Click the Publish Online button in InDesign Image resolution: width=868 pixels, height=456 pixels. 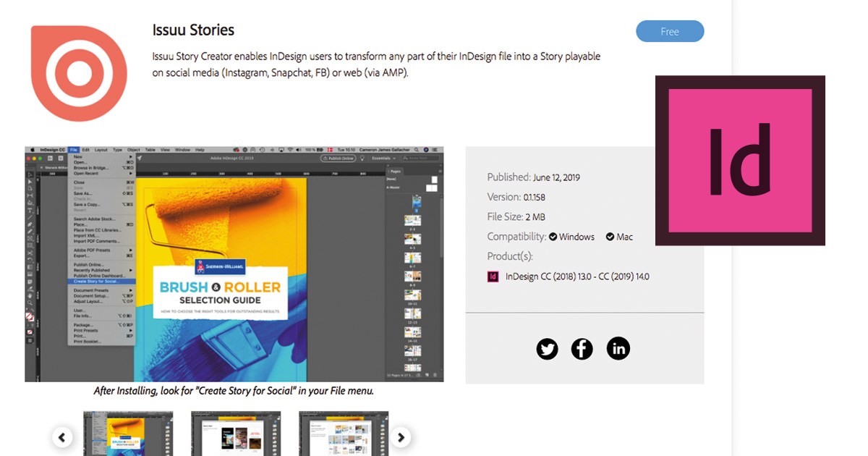point(339,159)
